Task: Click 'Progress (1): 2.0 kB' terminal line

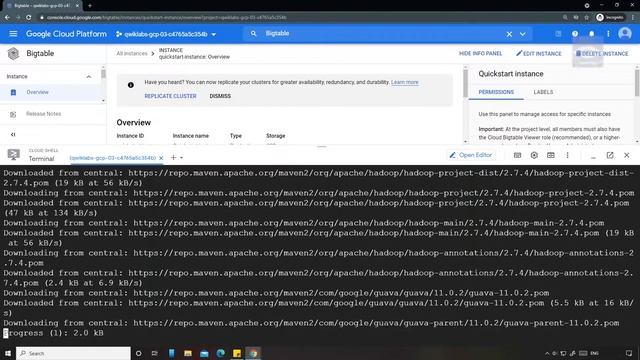Action: 53,333
